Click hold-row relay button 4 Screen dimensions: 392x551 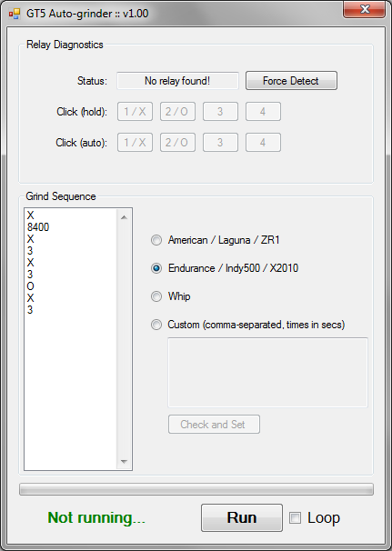(x=263, y=112)
